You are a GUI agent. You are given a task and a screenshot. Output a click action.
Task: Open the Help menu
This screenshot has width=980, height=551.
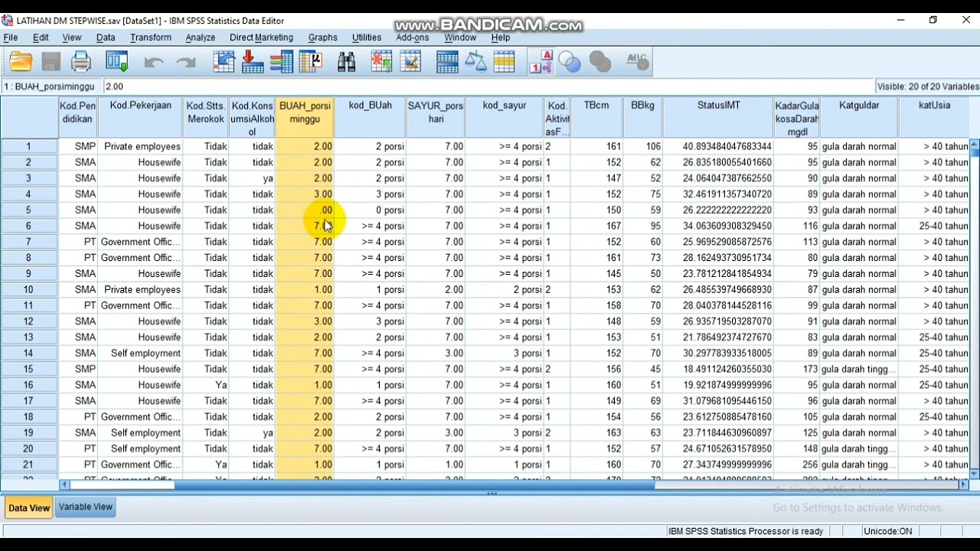point(501,37)
